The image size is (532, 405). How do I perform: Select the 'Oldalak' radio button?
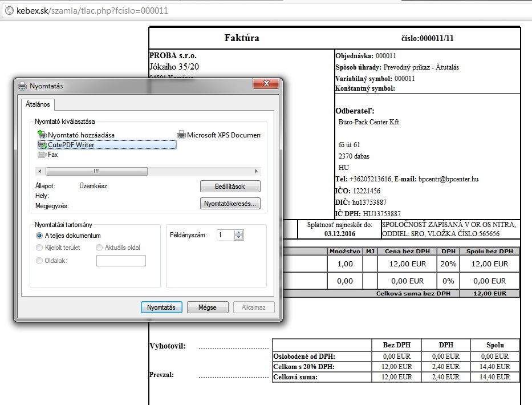coord(39,261)
